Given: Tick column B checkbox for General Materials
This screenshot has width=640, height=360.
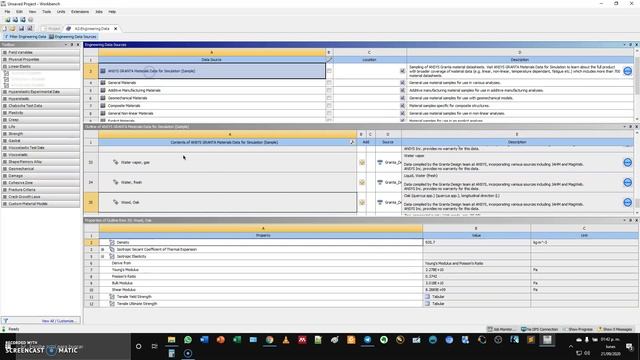Looking at the screenshot, I should [329, 82].
